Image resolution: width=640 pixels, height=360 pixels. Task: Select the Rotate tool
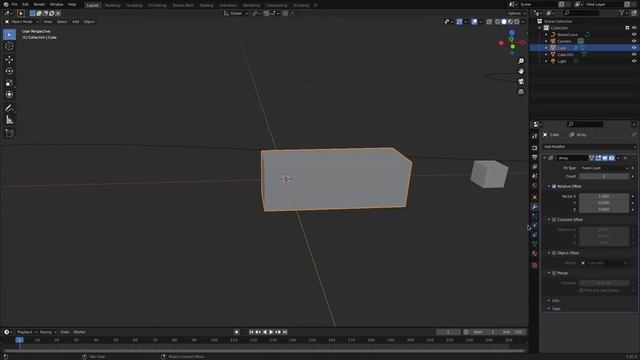pyautogui.click(x=9, y=71)
